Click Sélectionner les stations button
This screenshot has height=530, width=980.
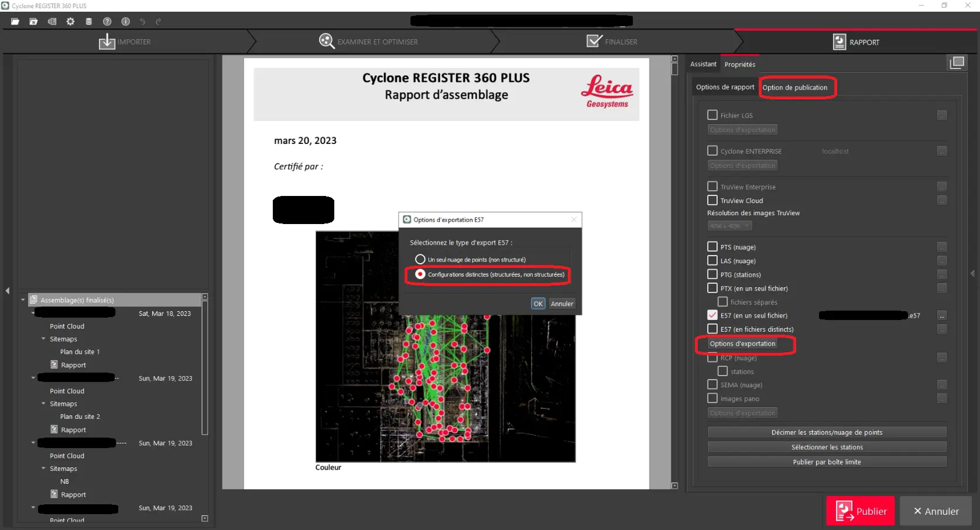pos(827,447)
